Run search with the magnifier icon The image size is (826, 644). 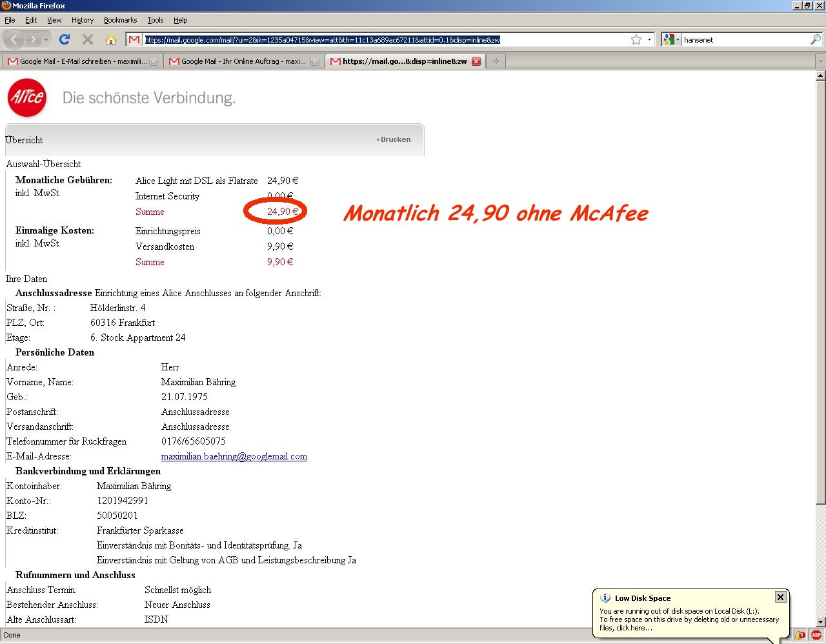(816, 39)
